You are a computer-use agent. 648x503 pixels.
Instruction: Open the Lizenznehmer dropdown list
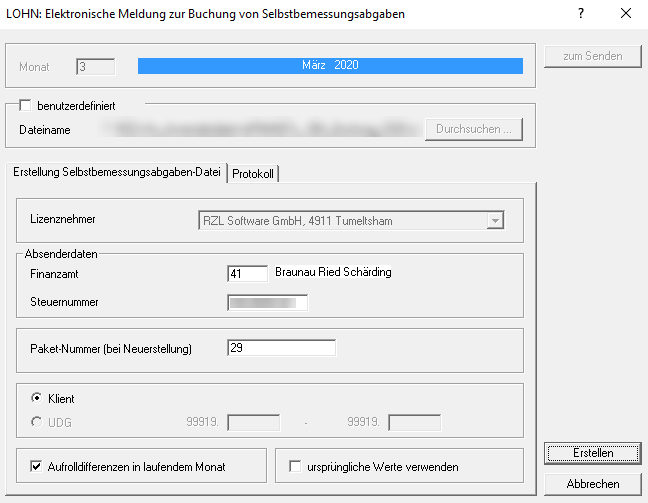pyautogui.click(x=494, y=221)
